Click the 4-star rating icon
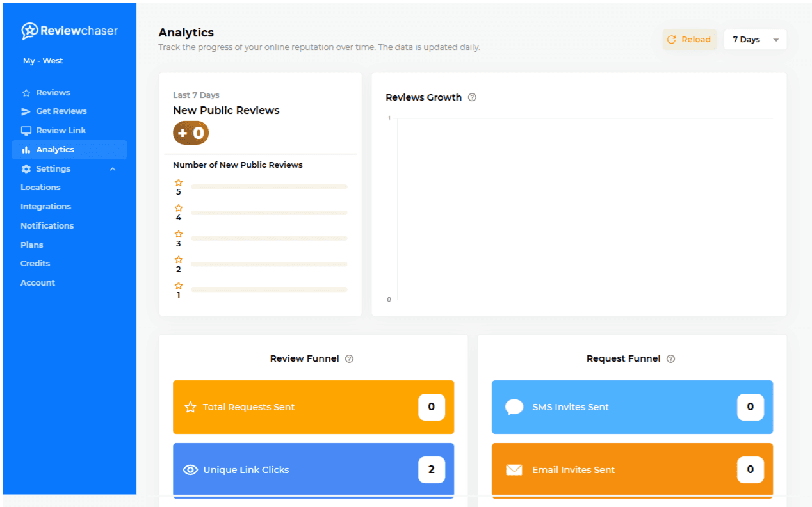This screenshot has width=812, height=507. click(x=179, y=208)
